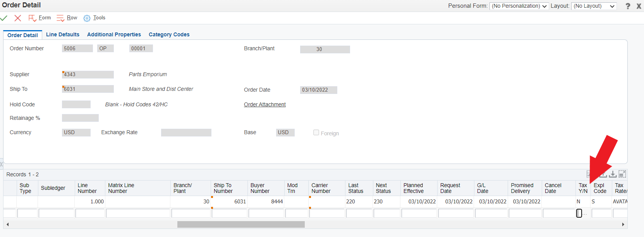Click the Expl Code cell in the empty row

601,213
